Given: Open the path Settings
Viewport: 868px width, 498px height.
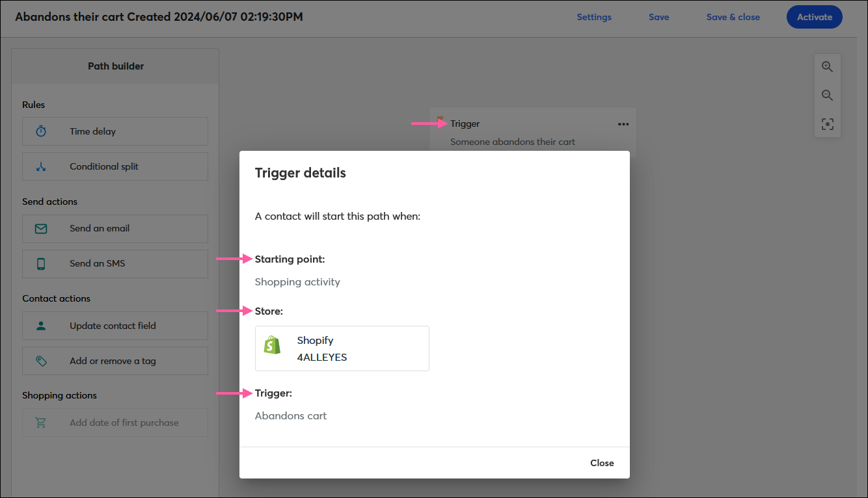Looking at the screenshot, I should 593,17.
